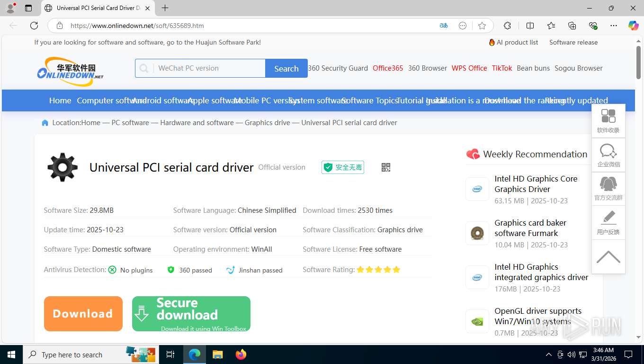
Task: Refresh the current page
Action: point(34,26)
